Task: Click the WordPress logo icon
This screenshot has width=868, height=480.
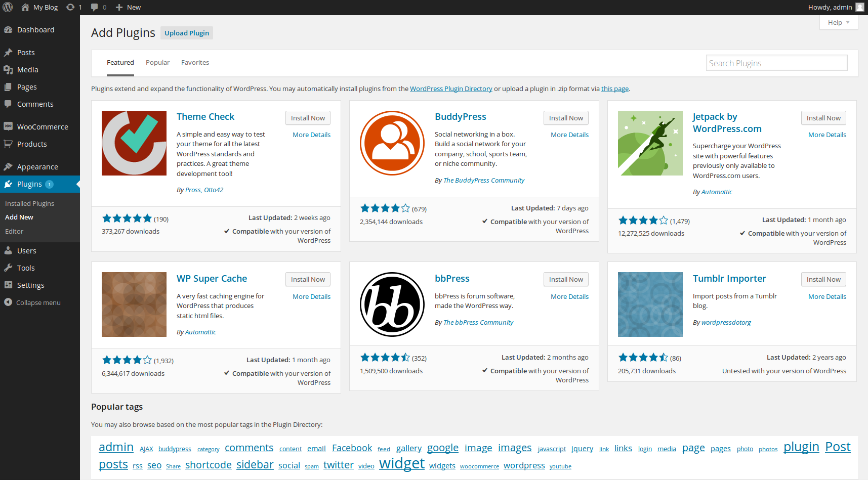Action: click(x=8, y=7)
